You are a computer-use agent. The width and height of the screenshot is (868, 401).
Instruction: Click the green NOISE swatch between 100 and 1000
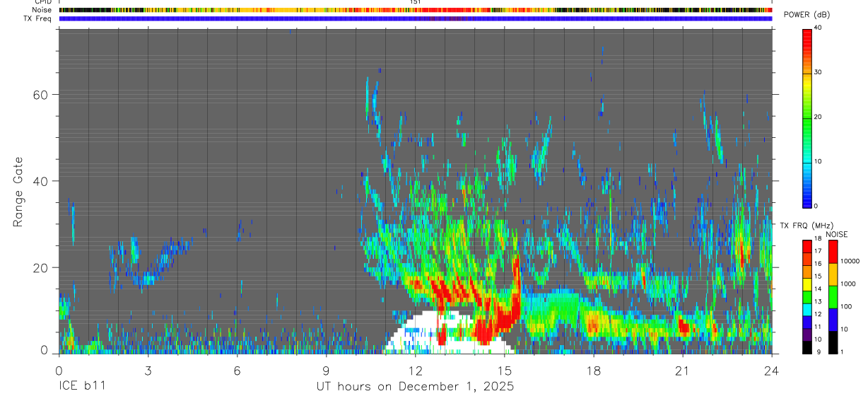833,297
